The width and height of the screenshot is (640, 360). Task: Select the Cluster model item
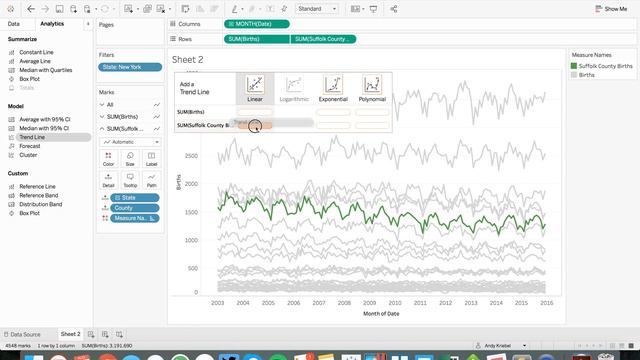(x=28, y=155)
